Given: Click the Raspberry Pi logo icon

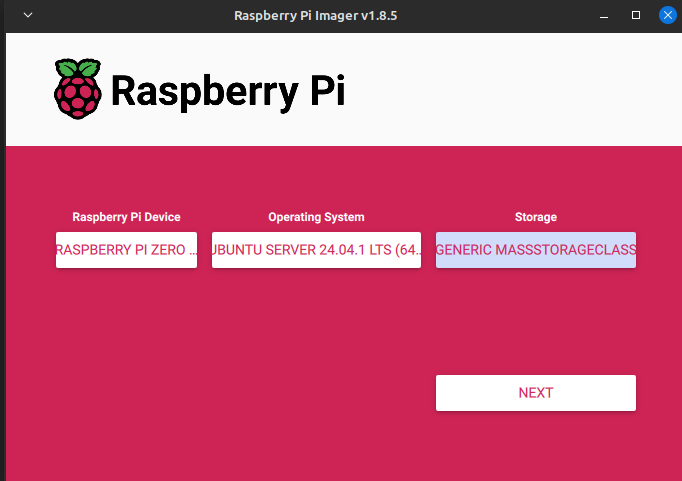Looking at the screenshot, I should point(78,89).
